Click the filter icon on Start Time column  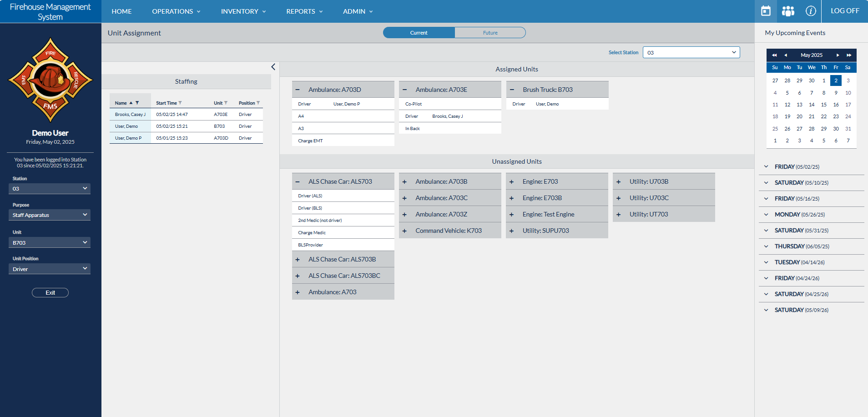181,103
